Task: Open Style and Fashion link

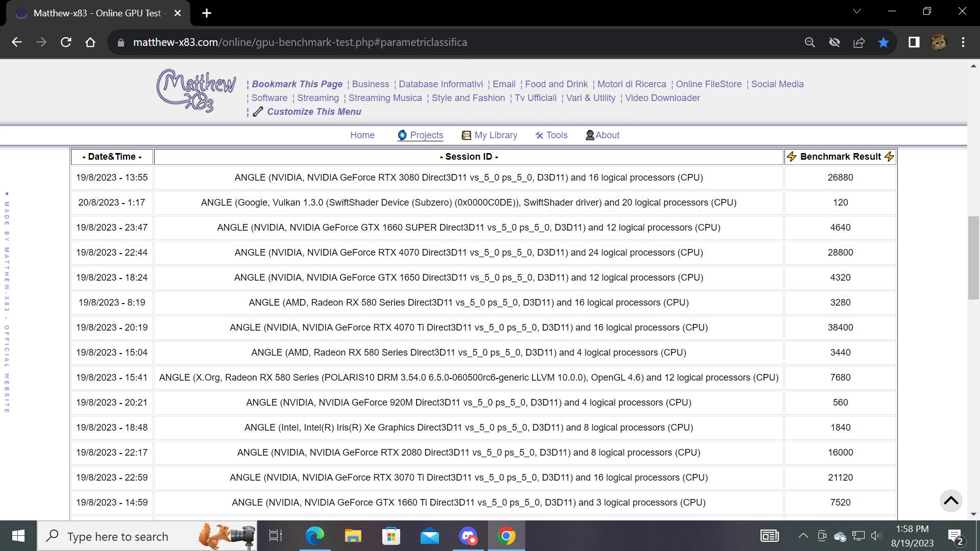Action: point(468,98)
